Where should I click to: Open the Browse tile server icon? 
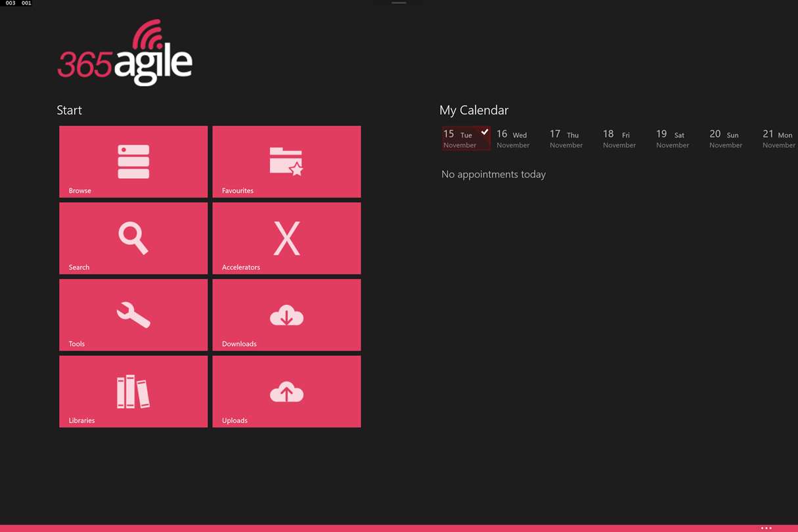click(x=133, y=161)
